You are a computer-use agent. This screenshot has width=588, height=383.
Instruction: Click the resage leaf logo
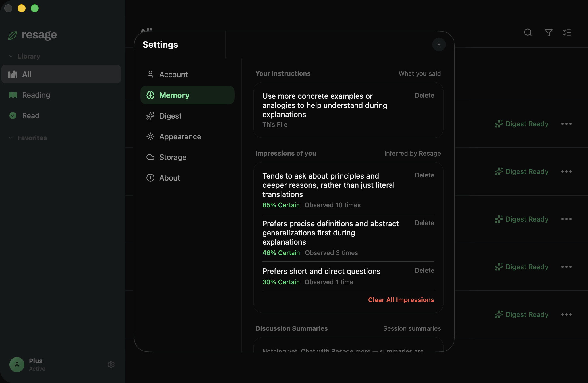[x=13, y=36]
